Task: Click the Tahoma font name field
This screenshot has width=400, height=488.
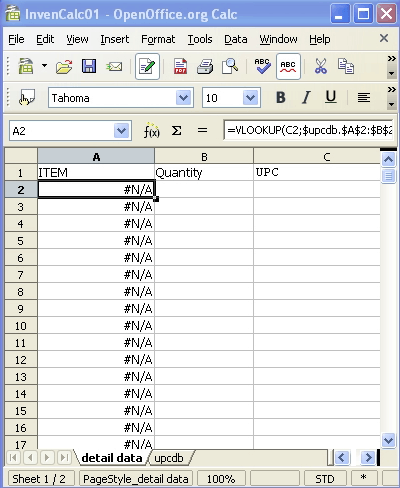Action: [112, 98]
